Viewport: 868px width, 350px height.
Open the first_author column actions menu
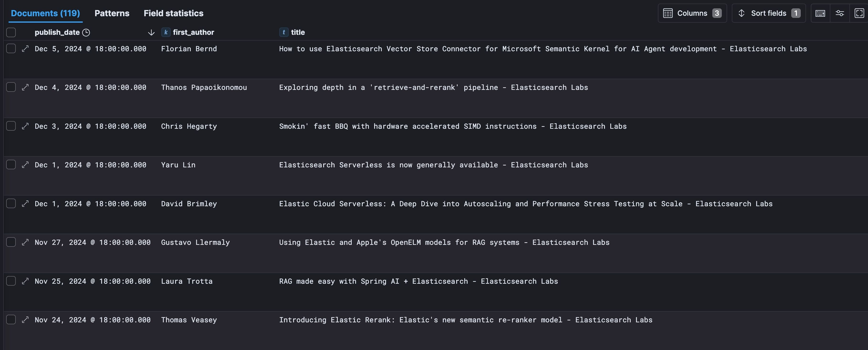(193, 32)
